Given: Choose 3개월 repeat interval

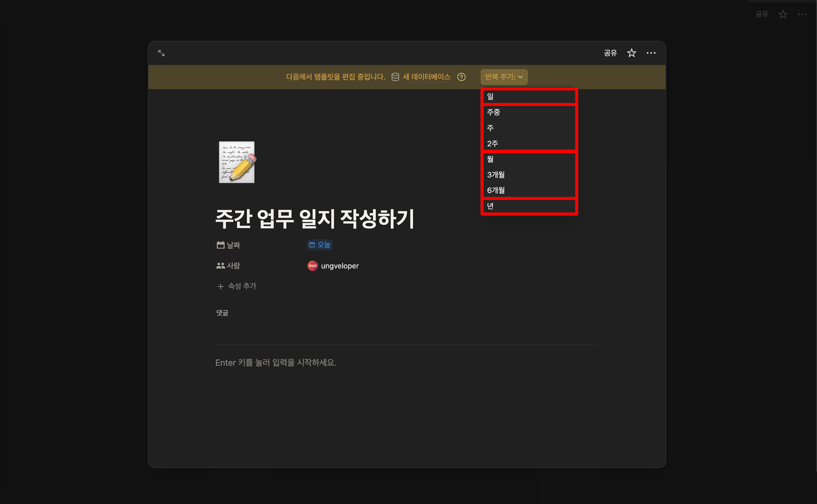Looking at the screenshot, I should (x=529, y=175).
